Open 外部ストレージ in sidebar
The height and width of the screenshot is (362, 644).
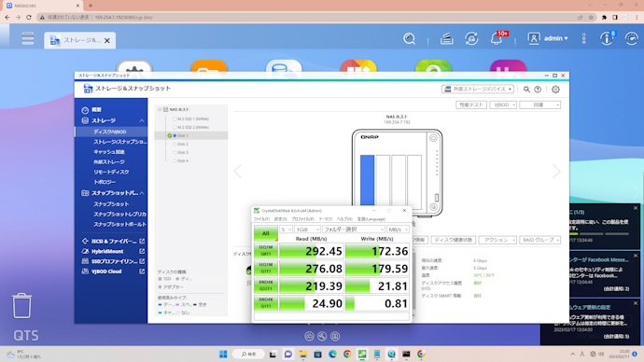point(109,162)
